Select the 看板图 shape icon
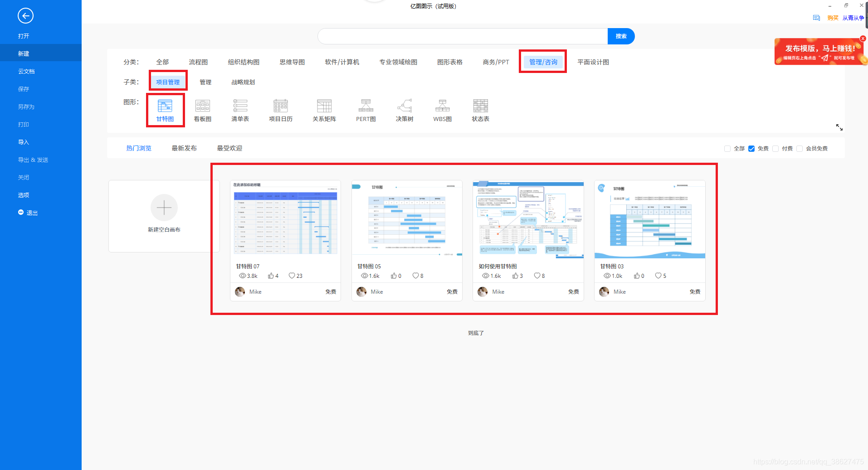Image resolution: width=868 pixels, height=470 pixels. click(x=203, y=106)
